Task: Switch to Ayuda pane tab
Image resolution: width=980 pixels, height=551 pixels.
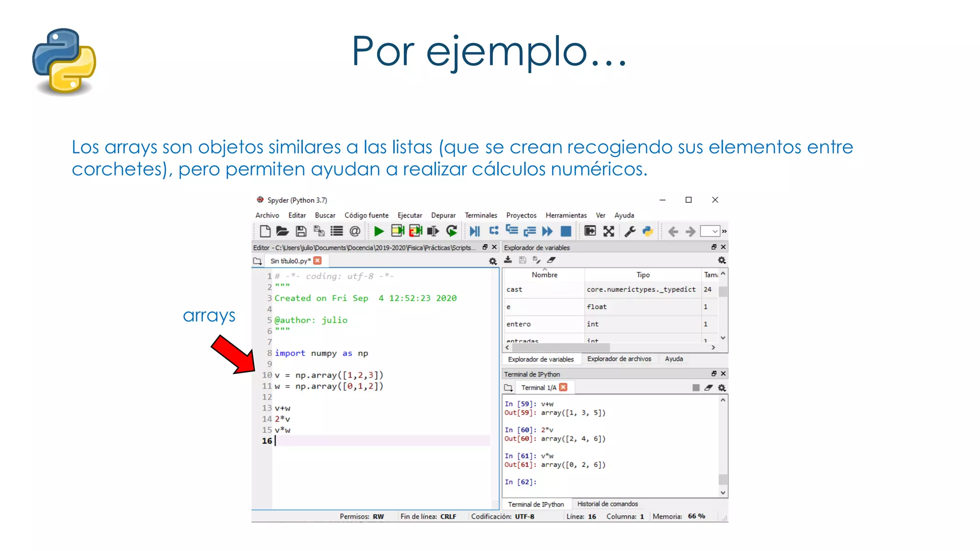Action: point(674,359)
